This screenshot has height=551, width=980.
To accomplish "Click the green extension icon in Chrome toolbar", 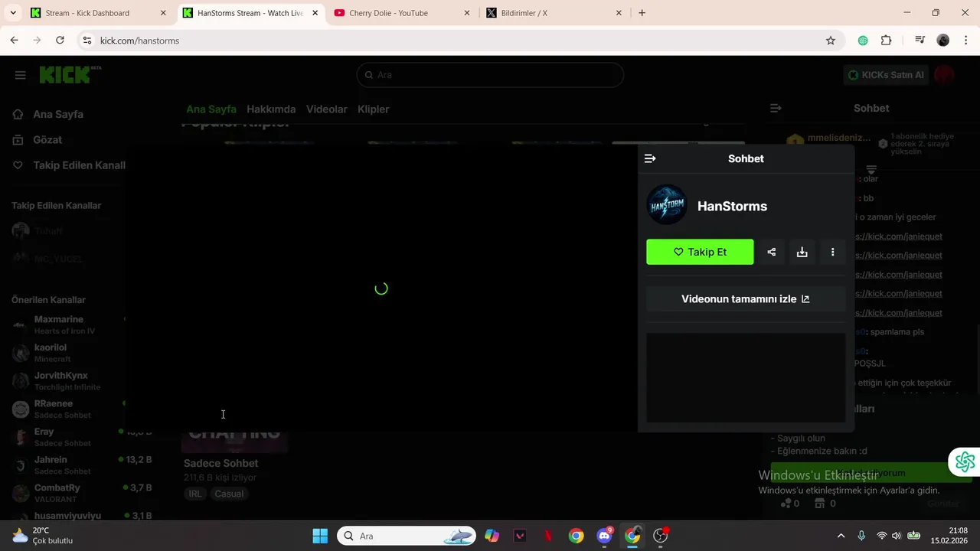I will click(x=863, y=41).
